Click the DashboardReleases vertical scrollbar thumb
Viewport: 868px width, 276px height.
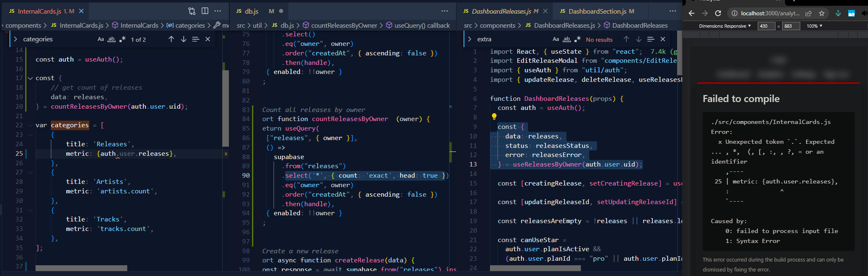click(x=680, y=52)
